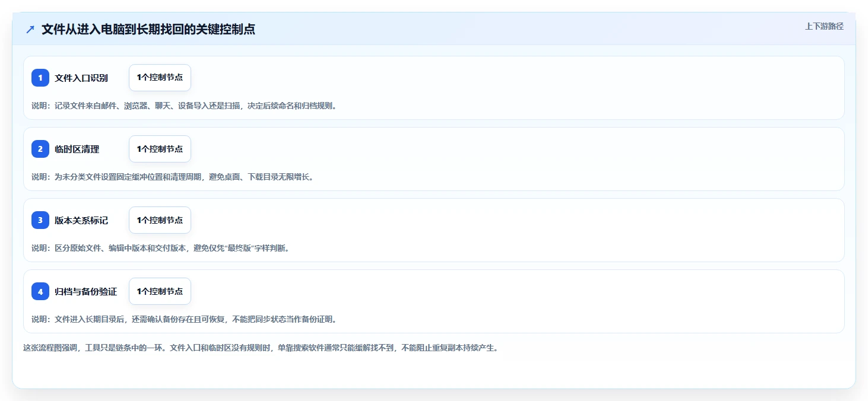The width and height of the screenshot is (868, 401).
Task: Select the 文件入口识别 step title
Action: click(81, 78)
